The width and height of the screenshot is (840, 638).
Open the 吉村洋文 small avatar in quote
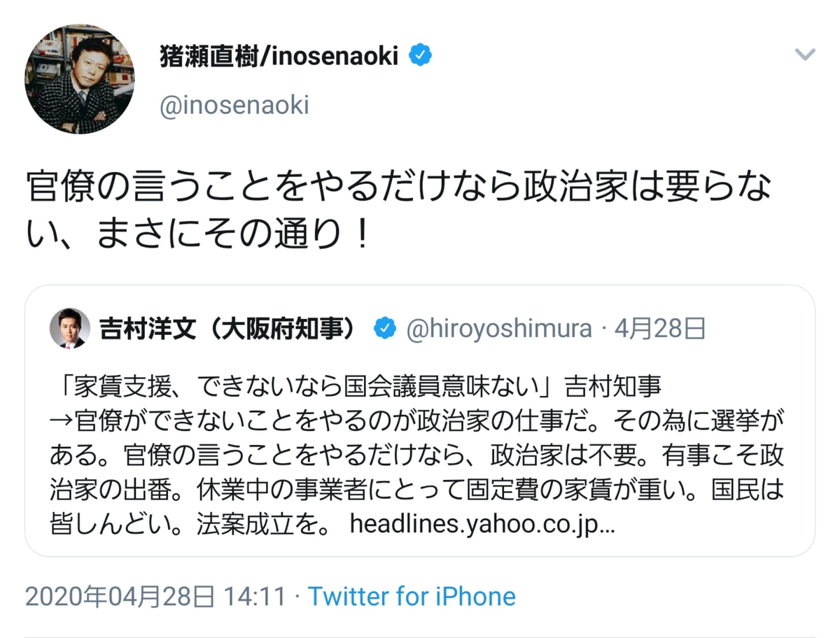(x=70, y=328)
